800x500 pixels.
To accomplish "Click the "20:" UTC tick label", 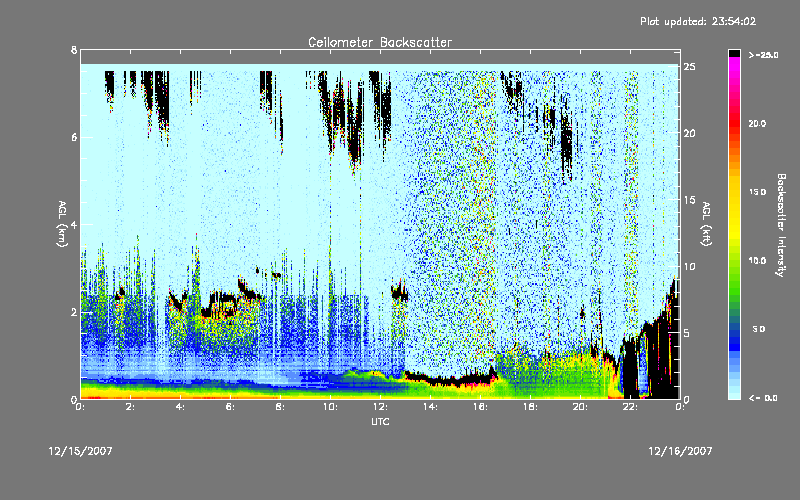I will coord(580,407).
